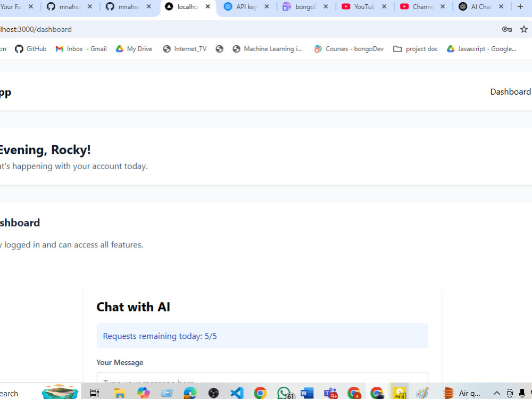The image size is (532, 399).
Task: Open Google Chrome from the taskbar
Action: point(260,393)
